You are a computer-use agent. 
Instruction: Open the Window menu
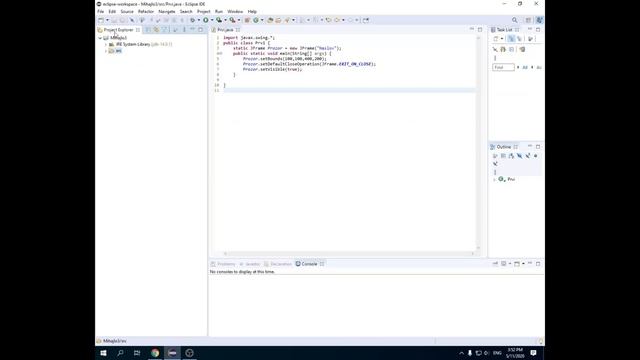(x=235, y=11)
